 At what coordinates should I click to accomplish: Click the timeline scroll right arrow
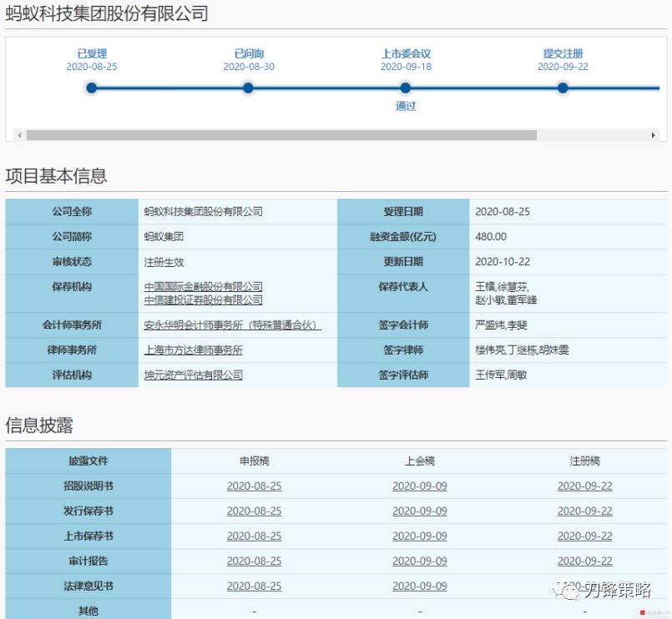click(x=654, y=135)
